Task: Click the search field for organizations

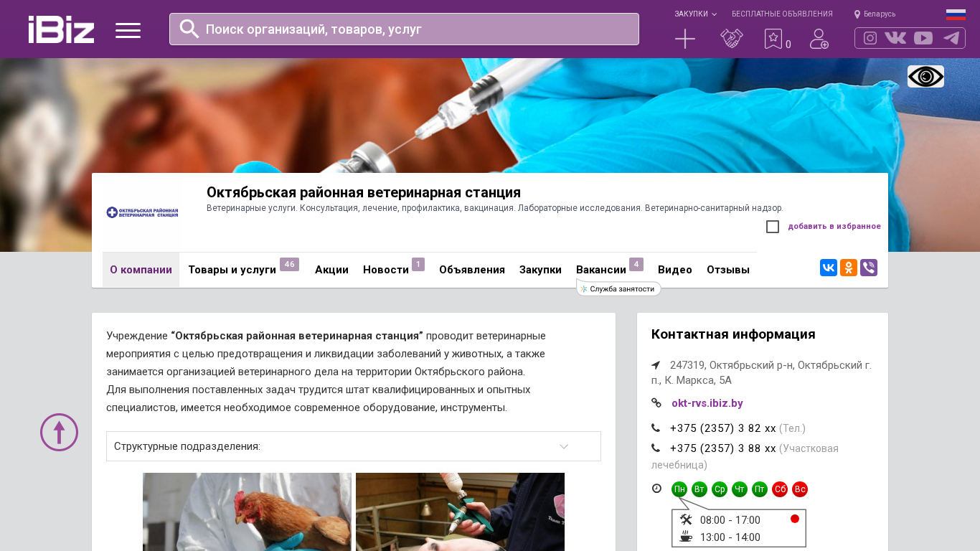Action: click(x=404, y=29)
